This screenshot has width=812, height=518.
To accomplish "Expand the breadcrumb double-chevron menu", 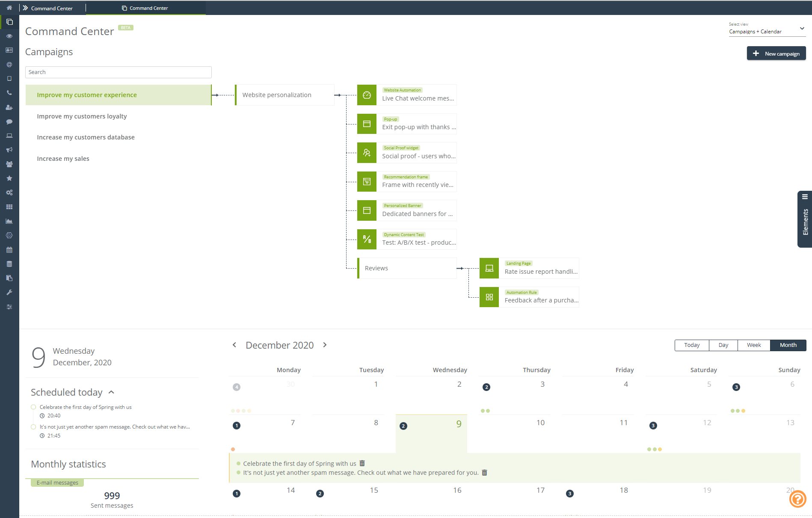I will point(25,8).
